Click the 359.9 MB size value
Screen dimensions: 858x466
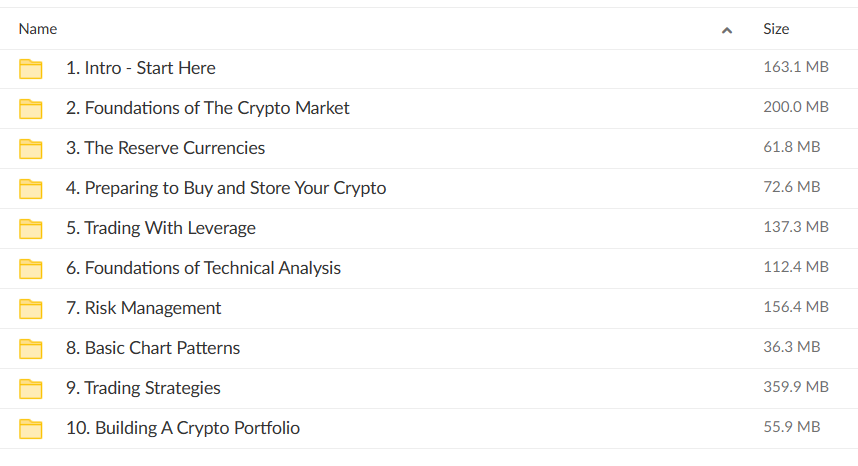click(x=796, y=387)
